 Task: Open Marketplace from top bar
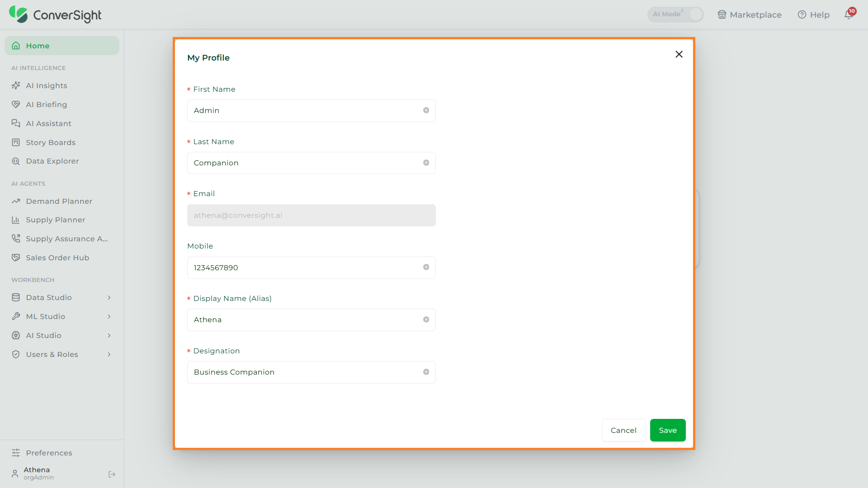pyautogui.click(x=750, y=14)
